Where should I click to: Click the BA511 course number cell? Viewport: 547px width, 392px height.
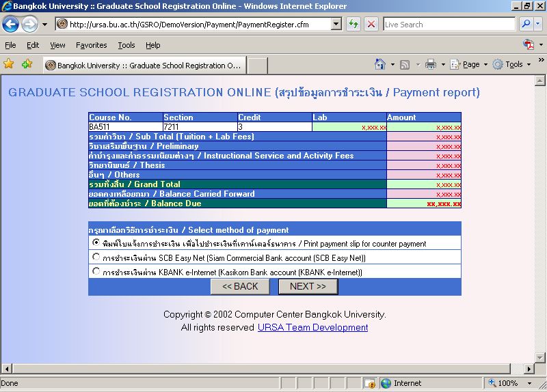pos(126,127)
